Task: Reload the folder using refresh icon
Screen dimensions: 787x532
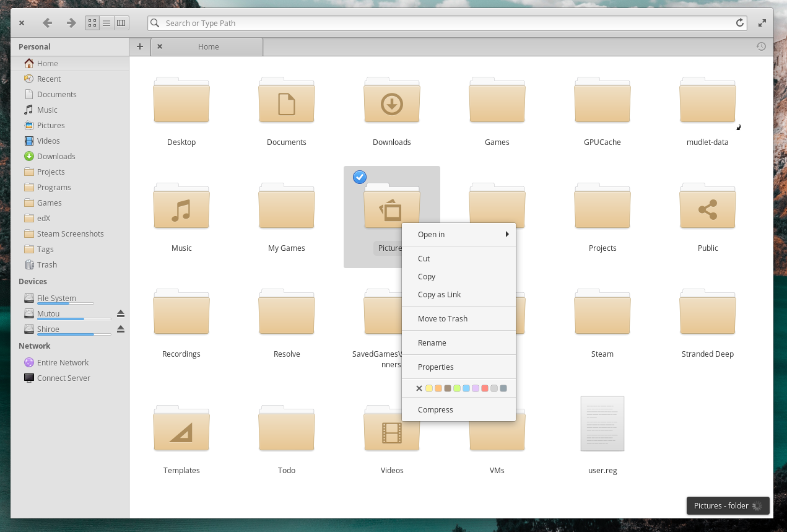Action: (x=739, y=23)
